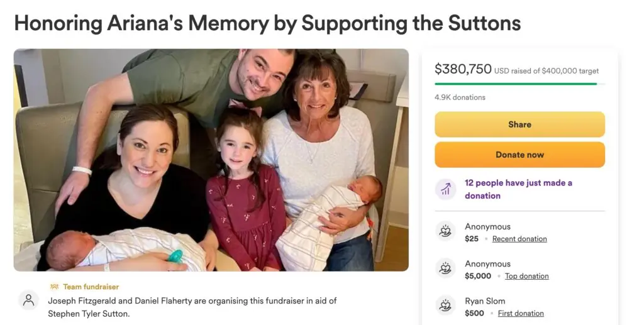644x325 pixels.
Task: Click the 4.9K donations count
Action: pos(460,97)
